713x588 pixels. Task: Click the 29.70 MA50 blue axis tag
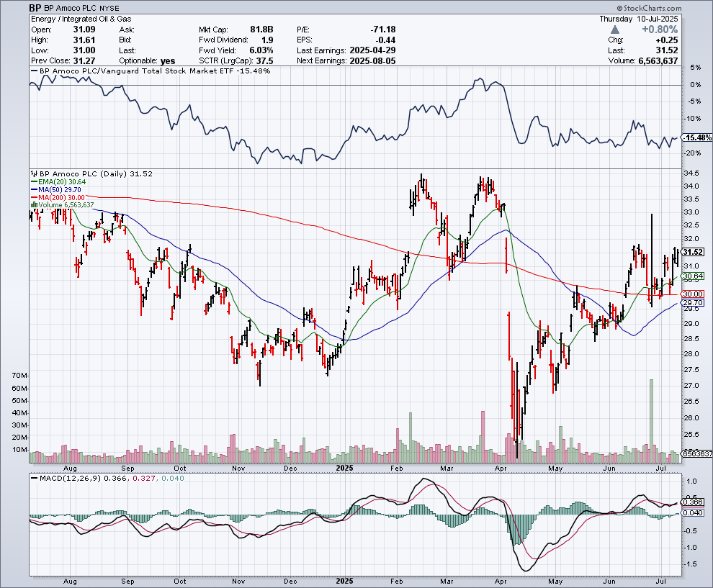[x=693, y=302]
